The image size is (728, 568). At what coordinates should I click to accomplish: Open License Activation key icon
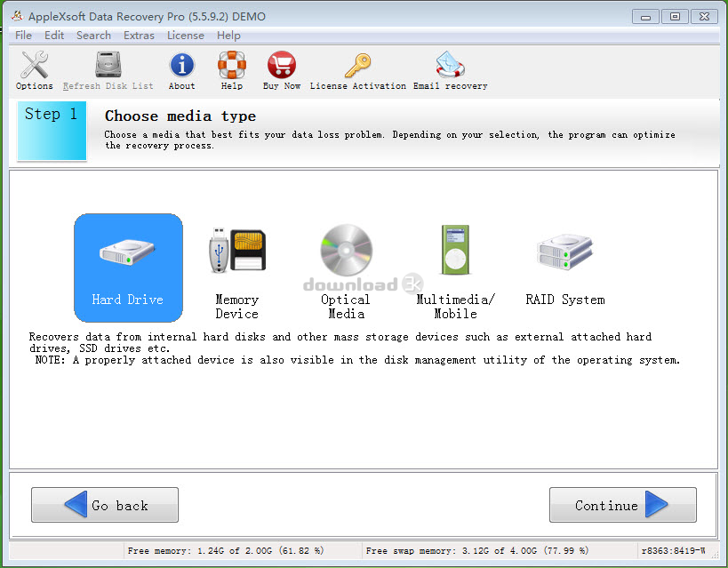click(358, 66)
